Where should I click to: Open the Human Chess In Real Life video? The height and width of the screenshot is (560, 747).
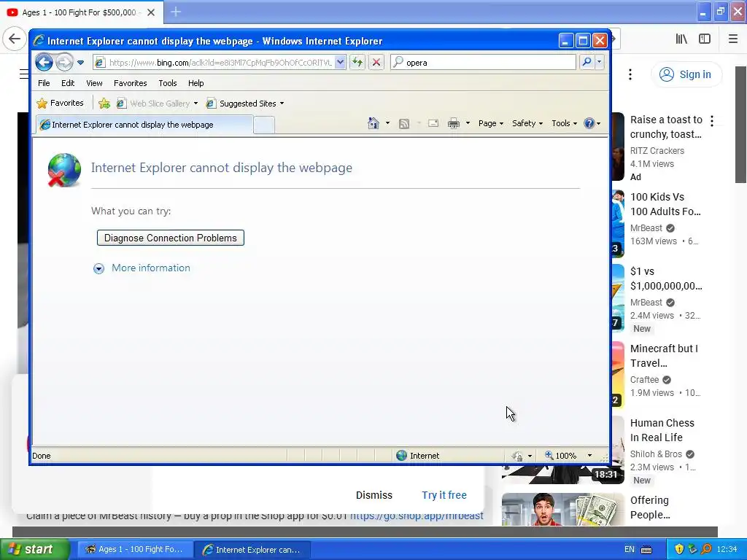662,430
